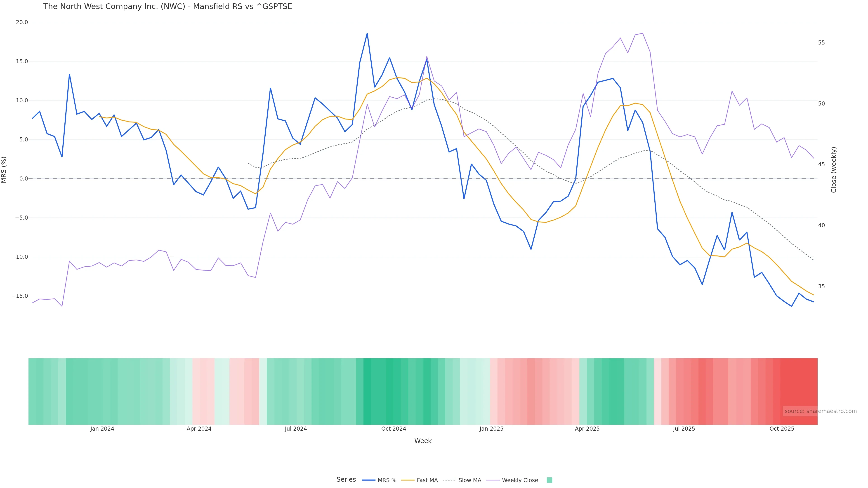
Task: Click the chart title text
Action: click(x=167, y=6)
